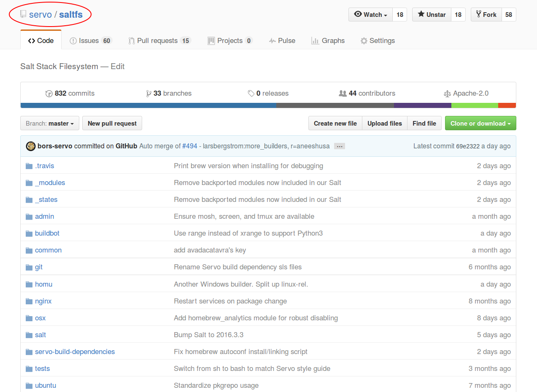Click the blue segment of the language bar

[x=148, y=105]
